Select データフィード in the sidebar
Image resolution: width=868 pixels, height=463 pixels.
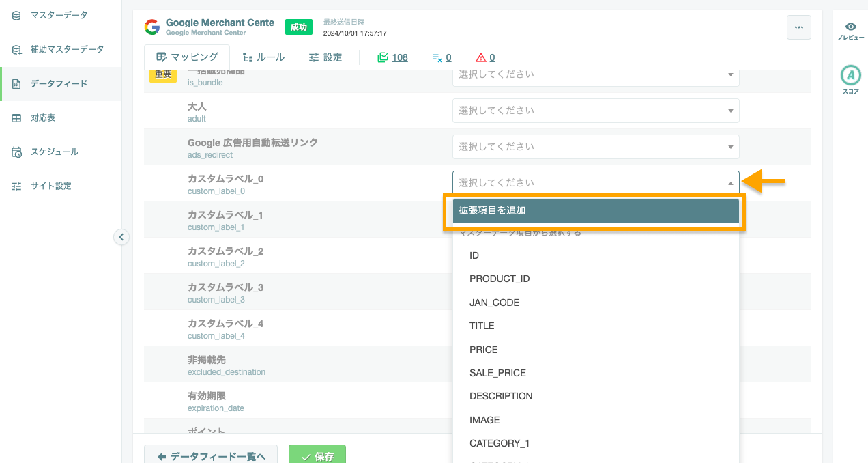coord(61,83)
